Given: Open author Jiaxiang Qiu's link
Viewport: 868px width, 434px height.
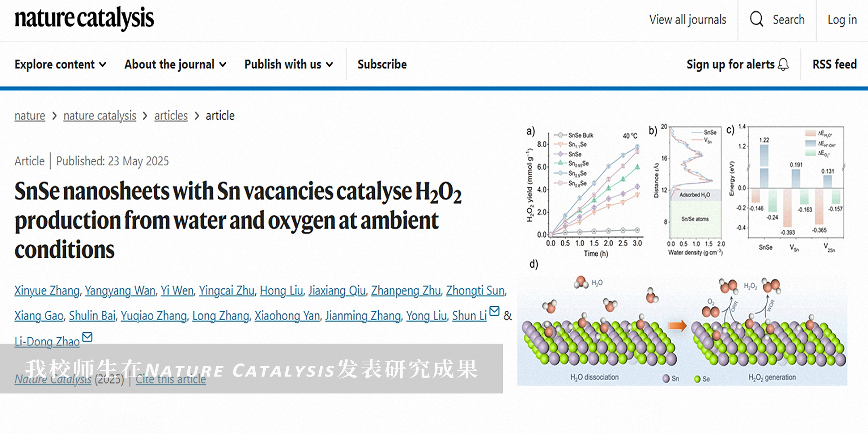Looking at the screenshot, I should click(x=337, y=290).
